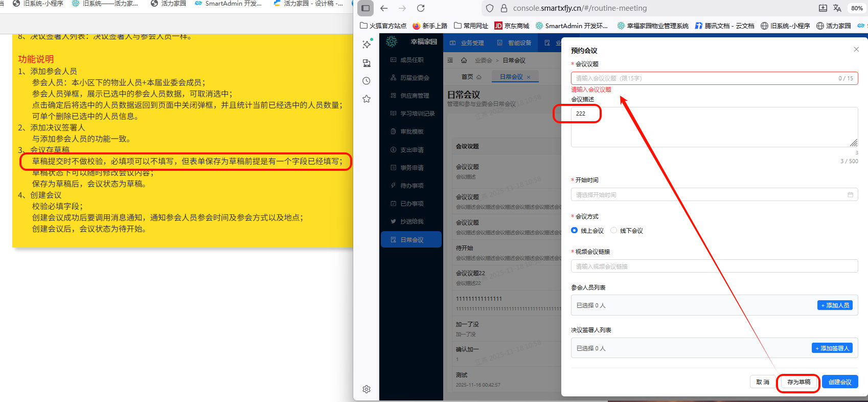The image size is (868, 402).
Task: Open 成员任职 sidebar menu item
Action: 411,60
